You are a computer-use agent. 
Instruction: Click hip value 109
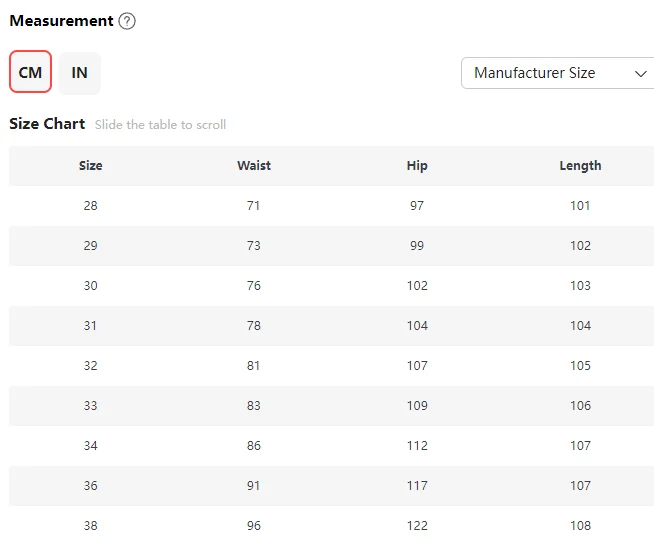[x=418, y=406]
